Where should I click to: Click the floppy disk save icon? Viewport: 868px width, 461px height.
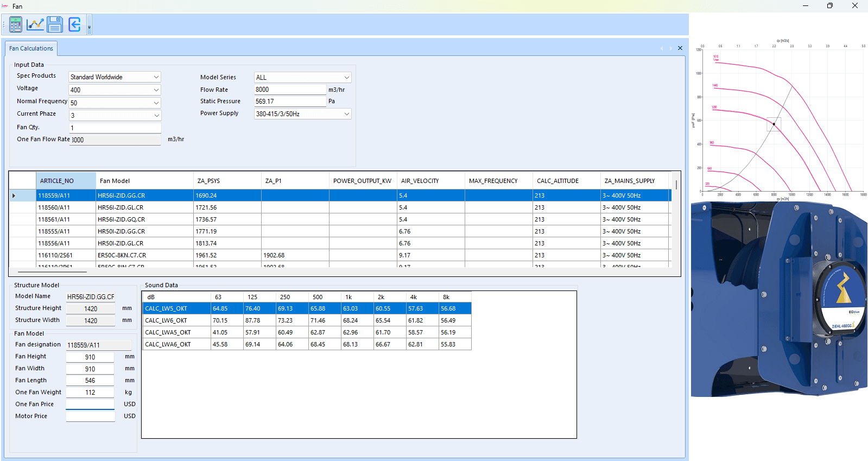pyautogui.click(x=55, y=24)
